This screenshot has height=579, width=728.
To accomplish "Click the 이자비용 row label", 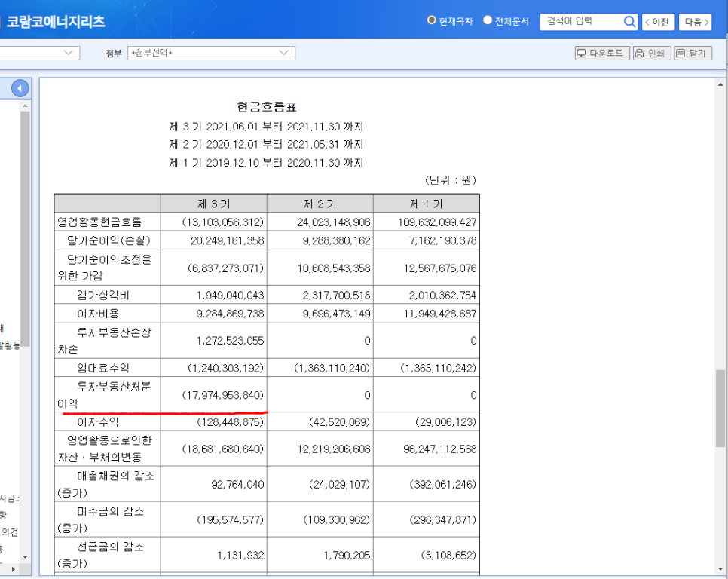I will [98, 314].
